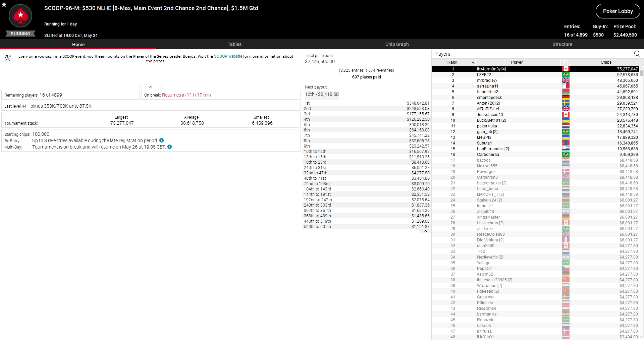Sort by the Chips column header
644x341 pixels.
(x=606, y=62)
